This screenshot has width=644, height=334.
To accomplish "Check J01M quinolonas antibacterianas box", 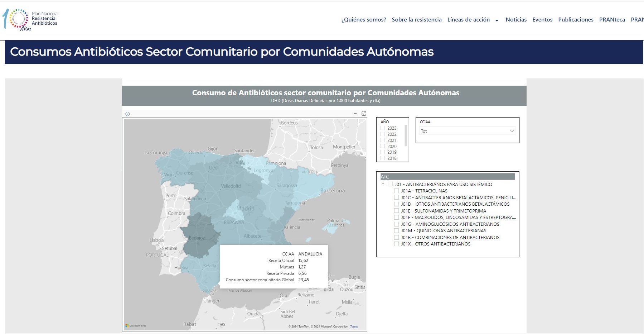I will click(x=396, y=230).
